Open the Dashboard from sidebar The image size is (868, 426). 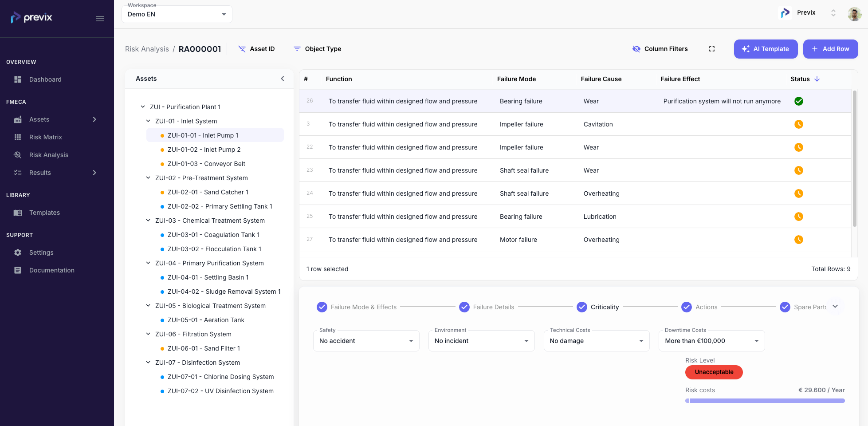point(45,79)
